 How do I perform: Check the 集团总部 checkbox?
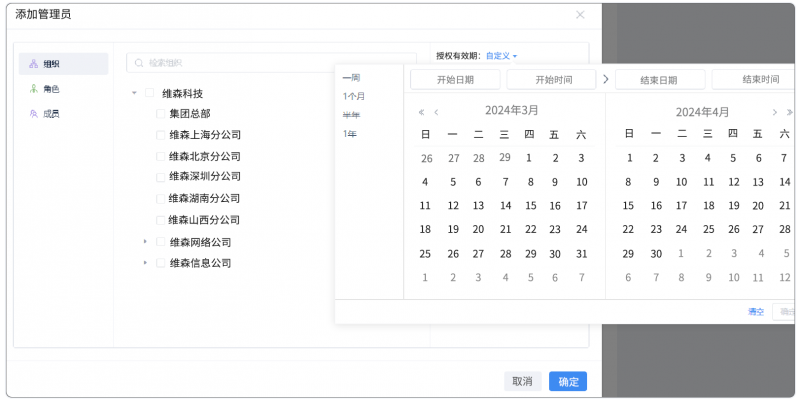(x=161, y=114)
